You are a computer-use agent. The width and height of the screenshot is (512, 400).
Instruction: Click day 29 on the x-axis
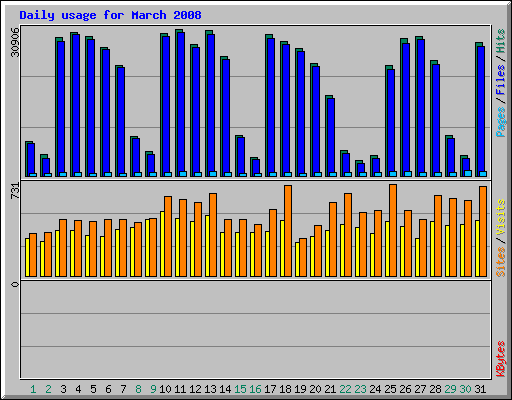[x=450, y=389]
